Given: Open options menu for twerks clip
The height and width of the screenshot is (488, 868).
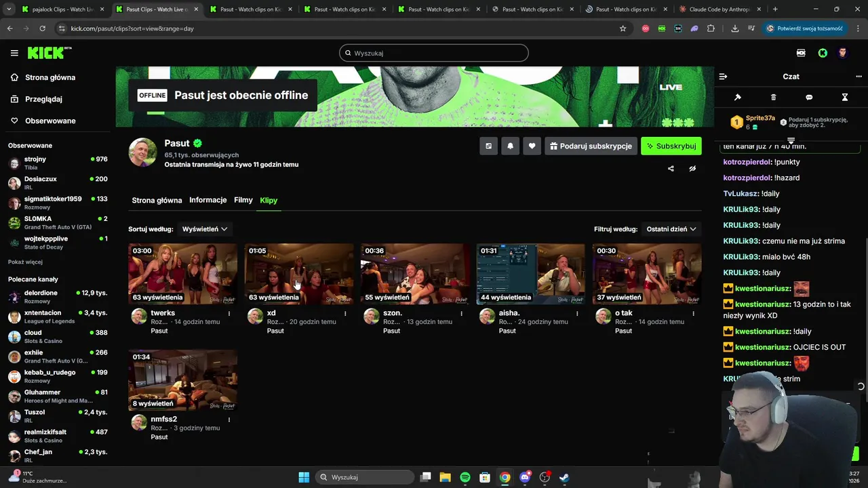Looking at the screenshot, I should [229, 314].
